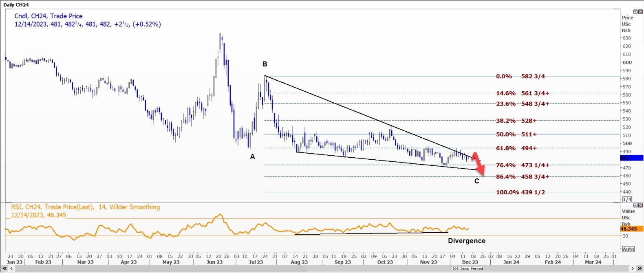
Task: Click the 12/14/2023 candle OHLC readout line
Action: coord(88,24)
